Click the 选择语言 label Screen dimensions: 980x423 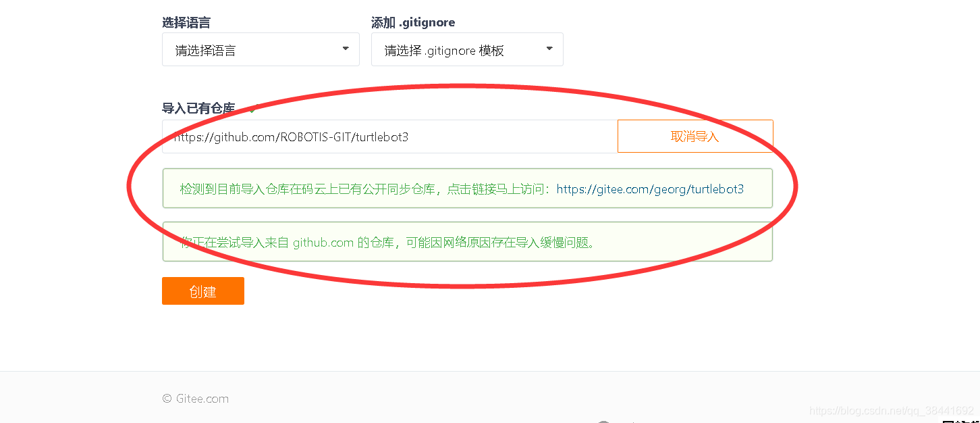(186, 22)
